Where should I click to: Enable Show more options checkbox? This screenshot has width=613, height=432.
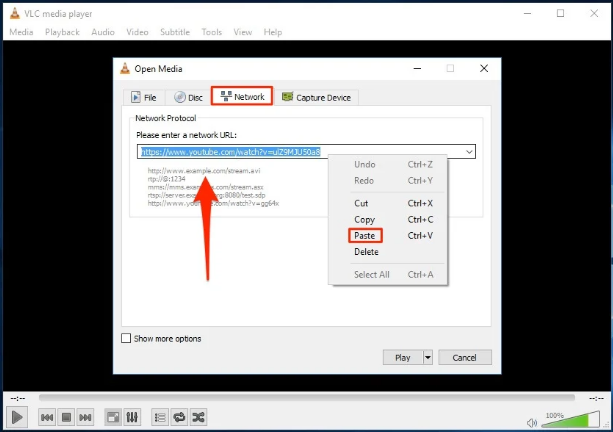126,338
